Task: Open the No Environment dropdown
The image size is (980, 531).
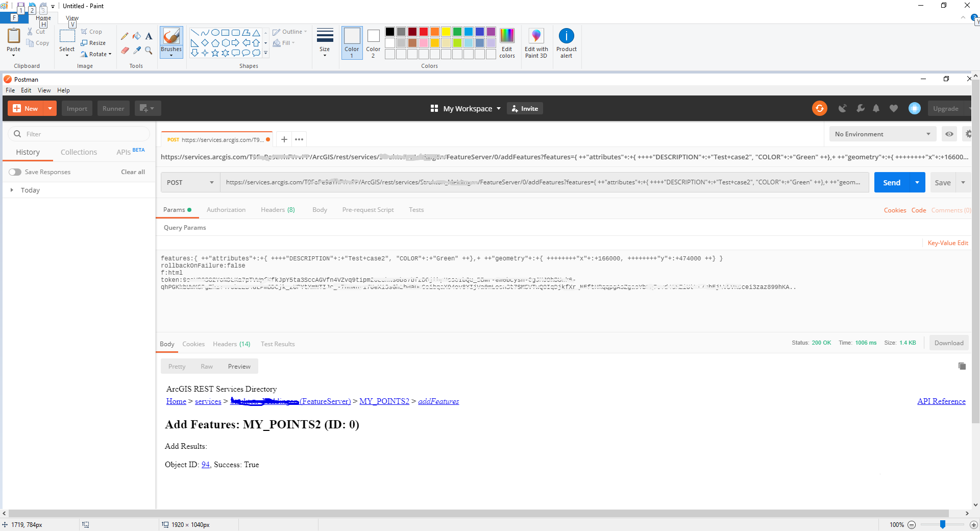Action: click(883, 134)
